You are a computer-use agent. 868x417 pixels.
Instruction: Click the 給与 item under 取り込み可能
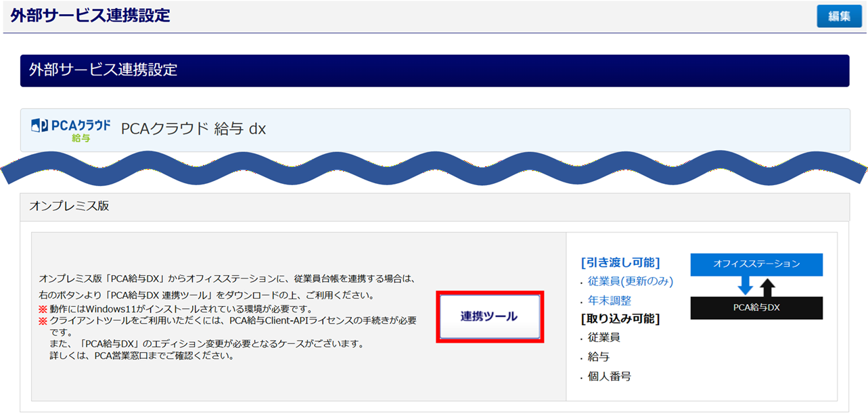[x=599, y=357]
